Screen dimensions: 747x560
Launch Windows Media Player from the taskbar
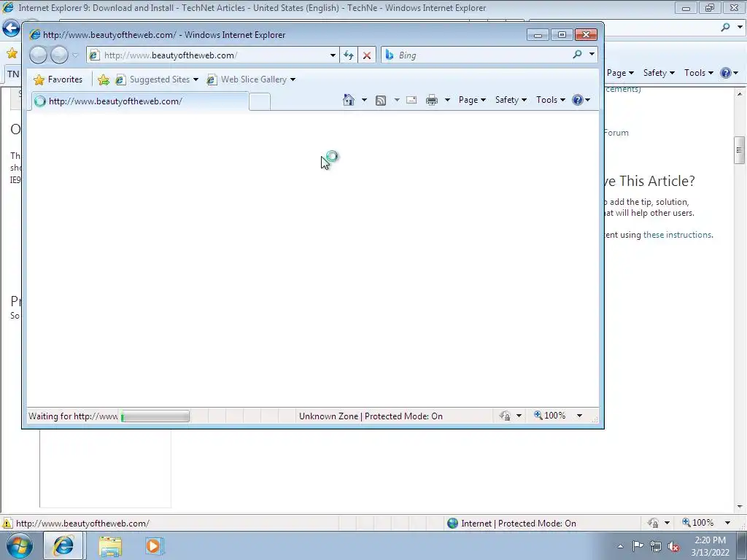(x=153, y=545)
